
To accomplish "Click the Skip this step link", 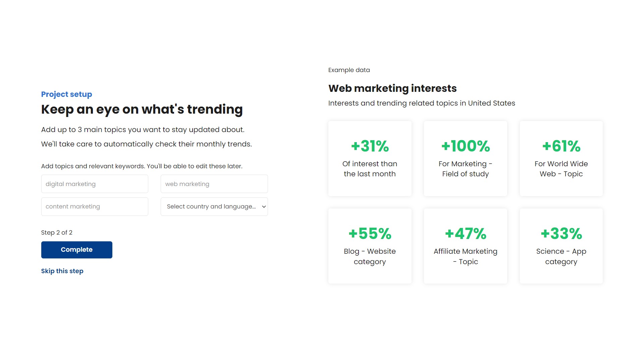I will click(62, 271).
